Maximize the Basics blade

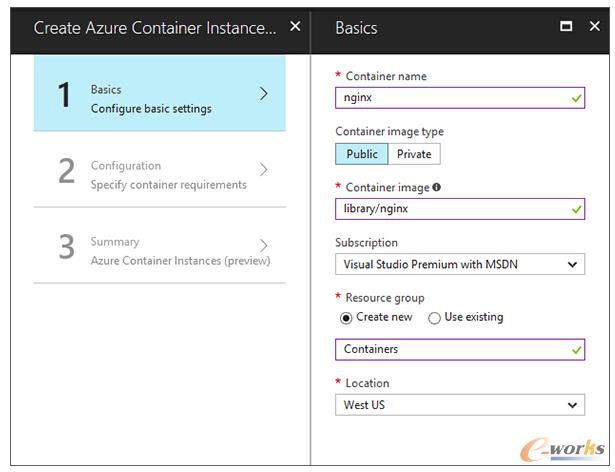pos(567,27)
